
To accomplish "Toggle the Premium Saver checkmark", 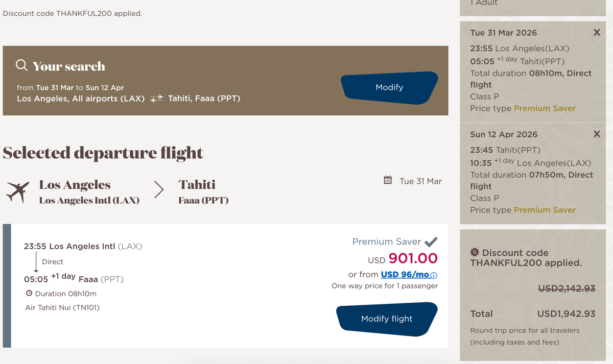I will pos(431,241).
